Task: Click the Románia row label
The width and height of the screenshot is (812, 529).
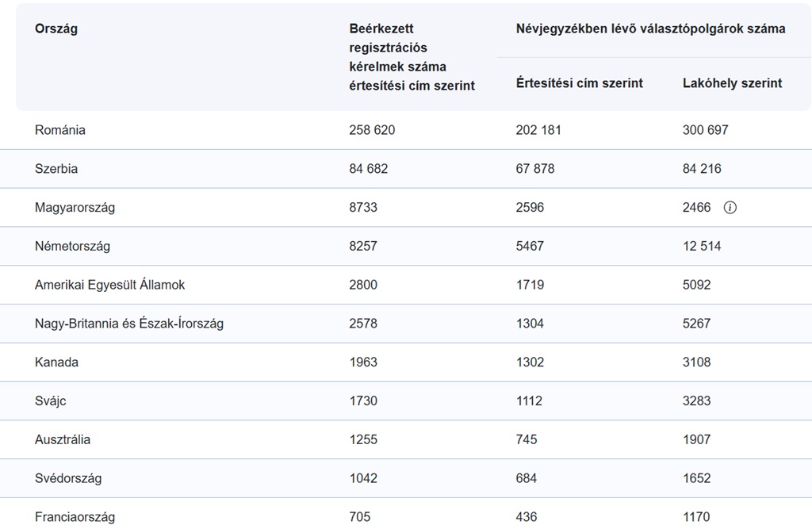Action: [60, 130]
